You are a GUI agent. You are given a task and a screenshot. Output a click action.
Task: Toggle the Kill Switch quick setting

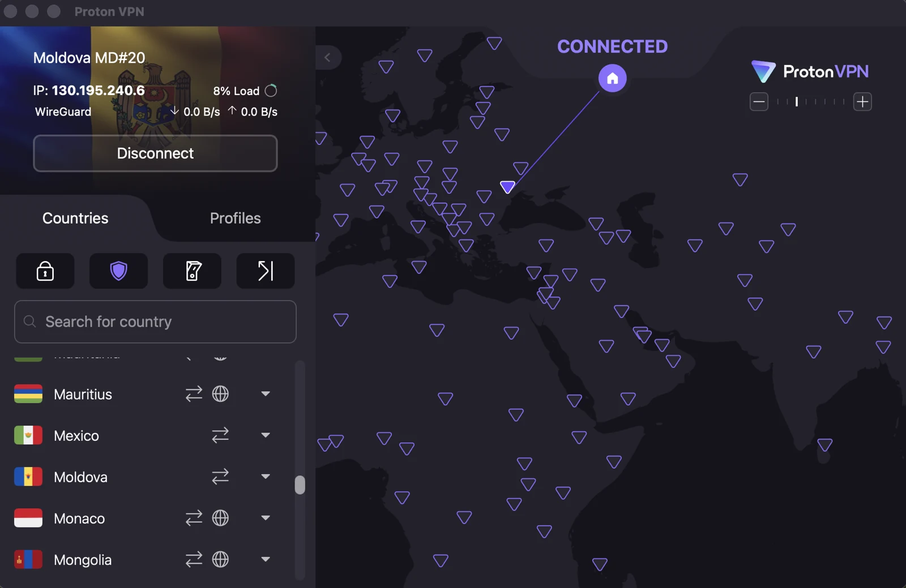click(192, 271)
